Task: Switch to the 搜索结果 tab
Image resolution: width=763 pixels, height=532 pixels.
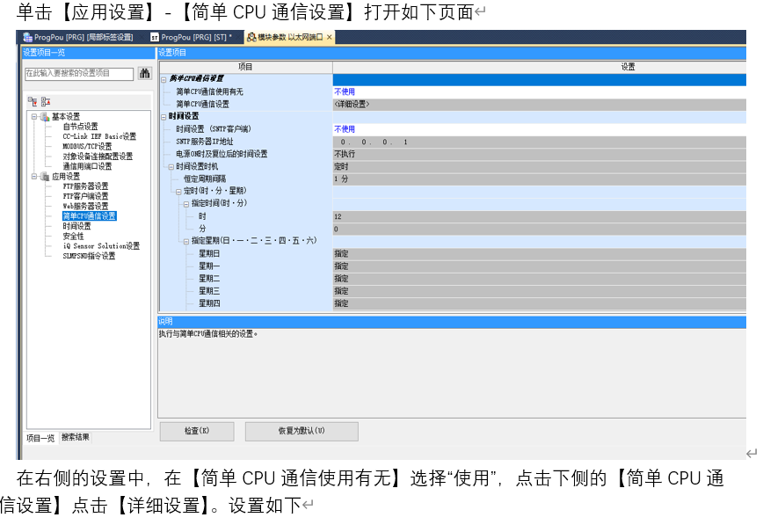Action: click(x=75, y=437)
